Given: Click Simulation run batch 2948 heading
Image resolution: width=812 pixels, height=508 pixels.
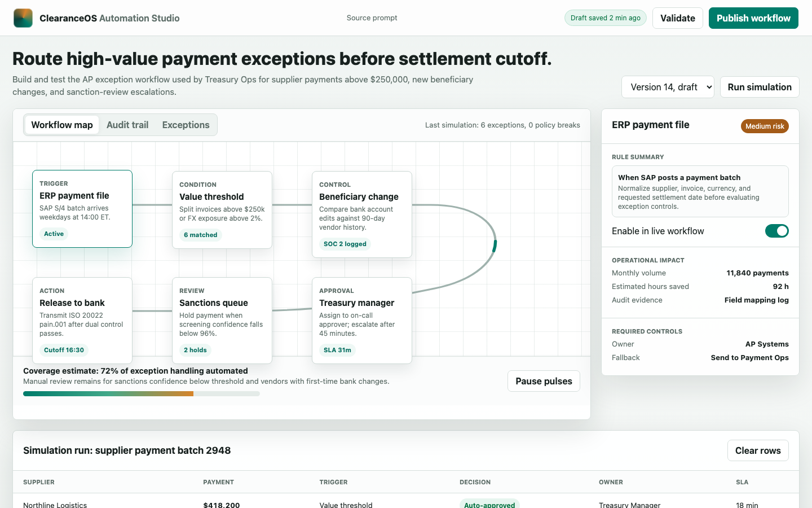Looking at the screenshot, I should coord(127,450).
